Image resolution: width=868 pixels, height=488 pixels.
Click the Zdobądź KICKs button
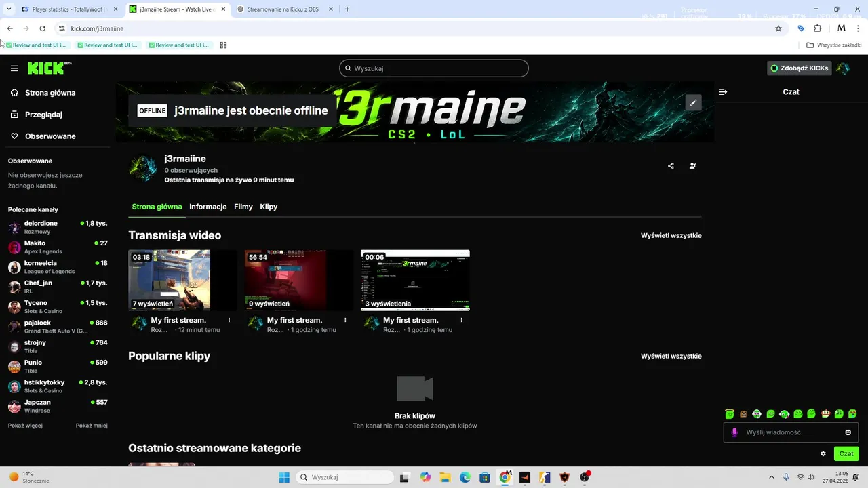point(800,68)
